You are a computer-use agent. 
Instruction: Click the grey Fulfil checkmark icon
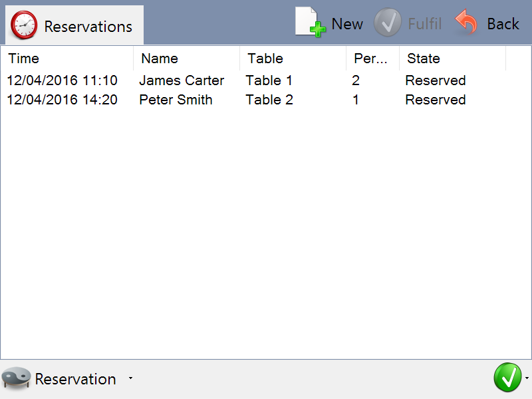[387, 24]
